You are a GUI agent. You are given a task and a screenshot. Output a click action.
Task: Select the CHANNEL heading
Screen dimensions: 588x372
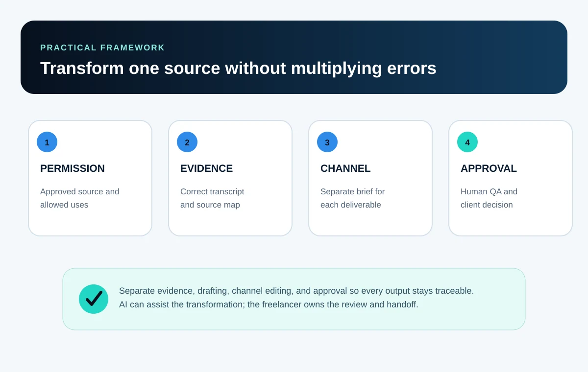click(x=345, y=168)
